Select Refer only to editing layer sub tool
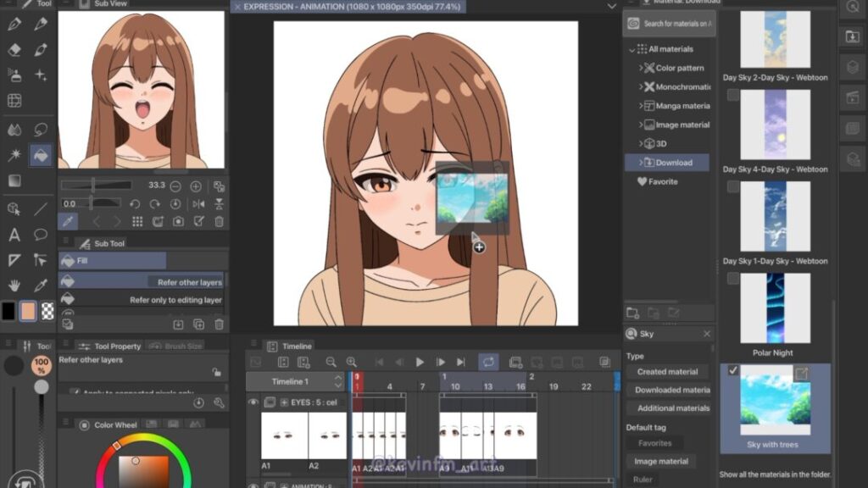 (175, 300)
